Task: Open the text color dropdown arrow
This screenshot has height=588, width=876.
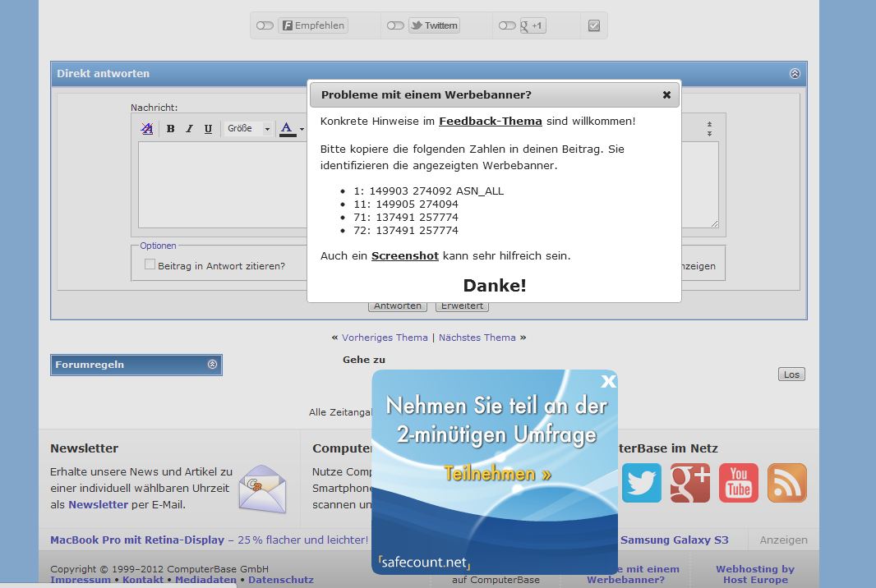Action: click(x=302, y=129)
